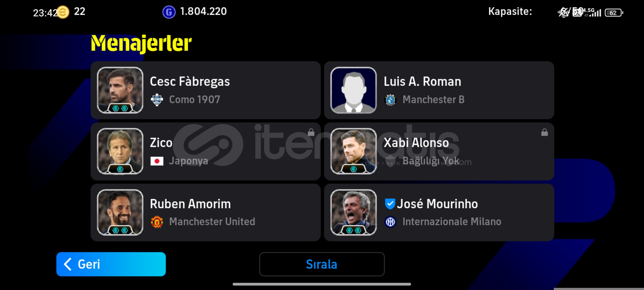The height and width of the screenshot is (290, 644).
Task: Tap the battery indicator in the status bar
Action: pyautogui.click(x=614, y=13)
